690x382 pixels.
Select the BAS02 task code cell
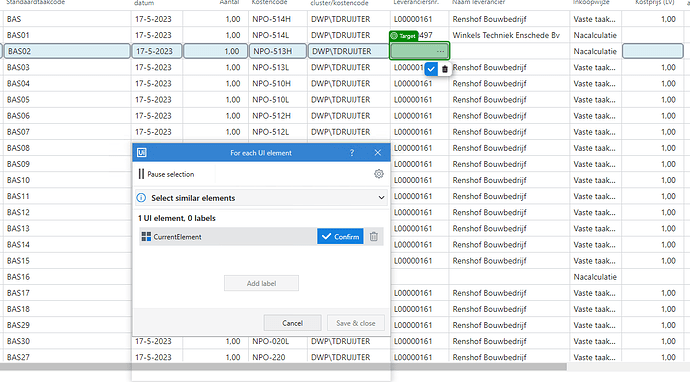tap(67, 51)
